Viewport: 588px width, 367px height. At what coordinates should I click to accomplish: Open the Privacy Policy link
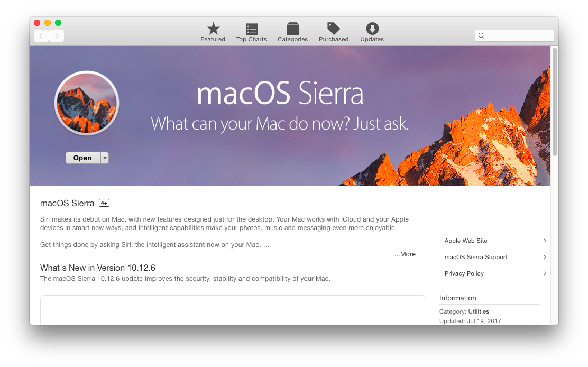(464, 273)
